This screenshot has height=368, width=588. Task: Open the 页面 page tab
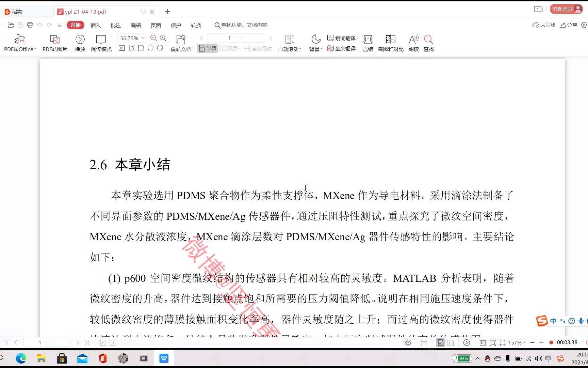(x=156, y=26)
